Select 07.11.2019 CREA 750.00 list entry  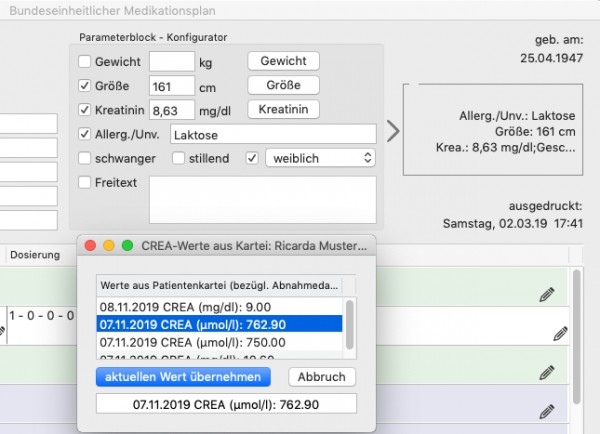tap(219, 342)
